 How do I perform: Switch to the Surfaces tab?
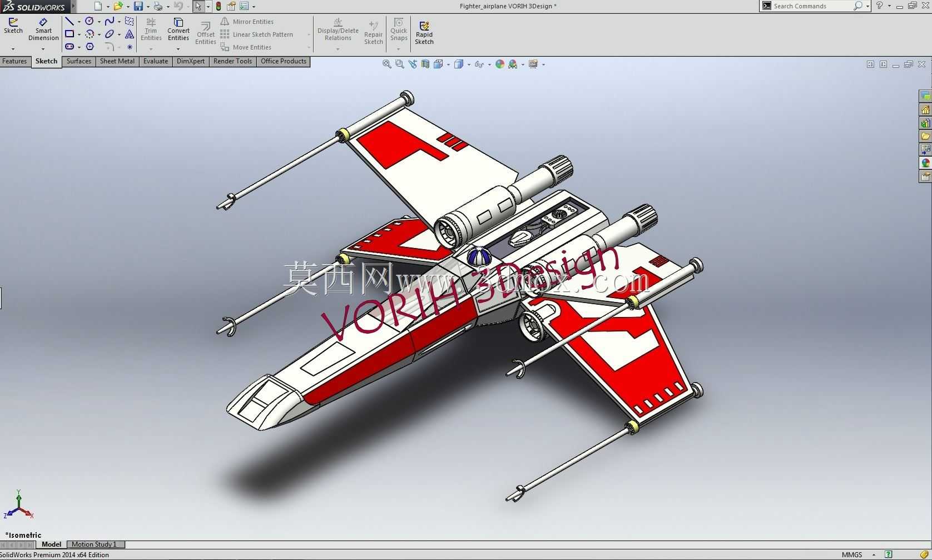tap(79, 61)
